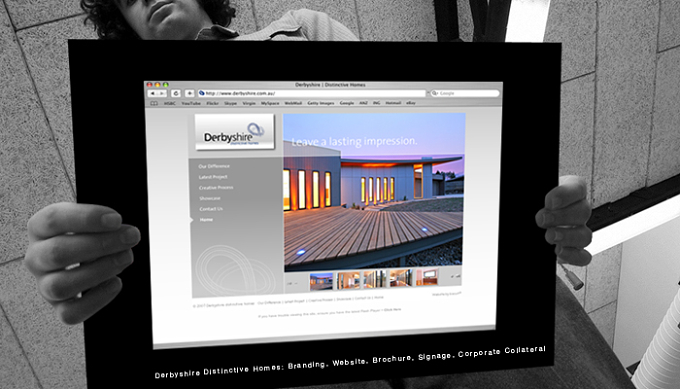Select Home in the sidebar menu
This screenshot has width=680, height=389.
[x=206, y=220]
